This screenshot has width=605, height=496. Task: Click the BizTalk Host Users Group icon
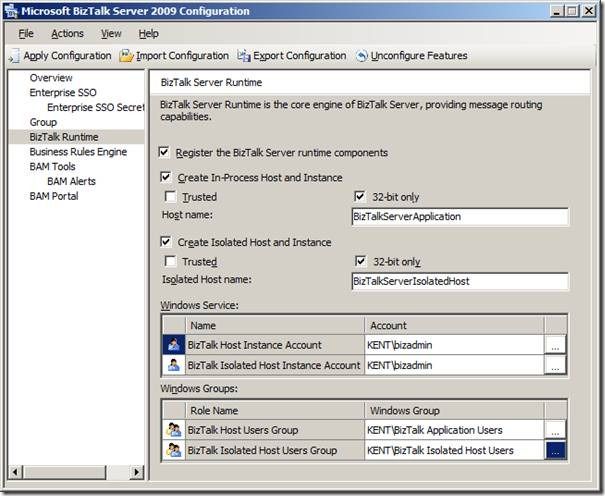click(174, 430)
